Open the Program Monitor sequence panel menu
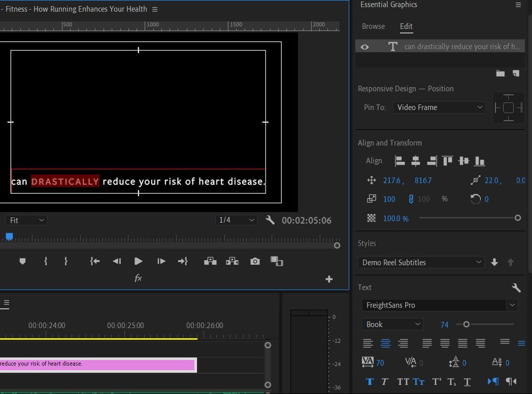The image size is (532, 394). click(x=155, y=9)
